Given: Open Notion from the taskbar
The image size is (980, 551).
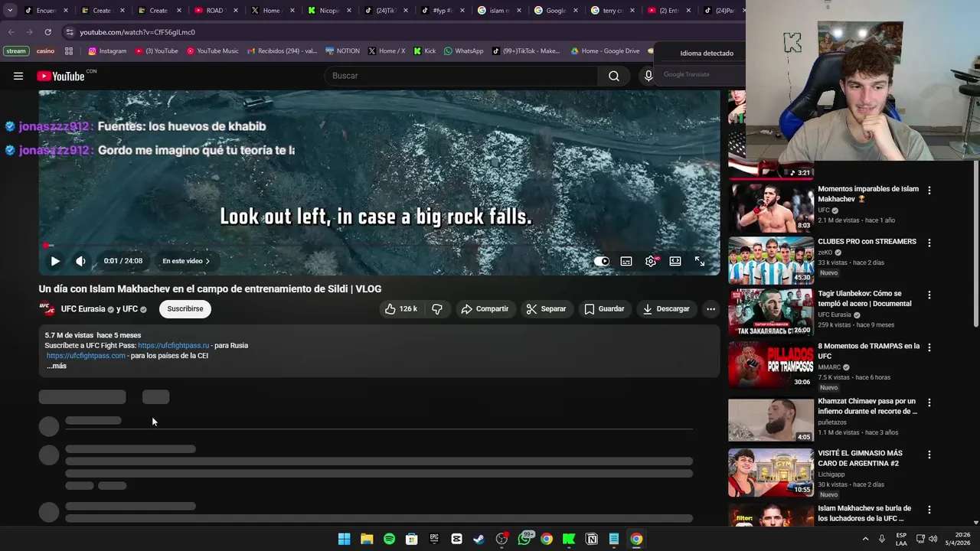Looking at the screenshot, I should tap(591, 539).
